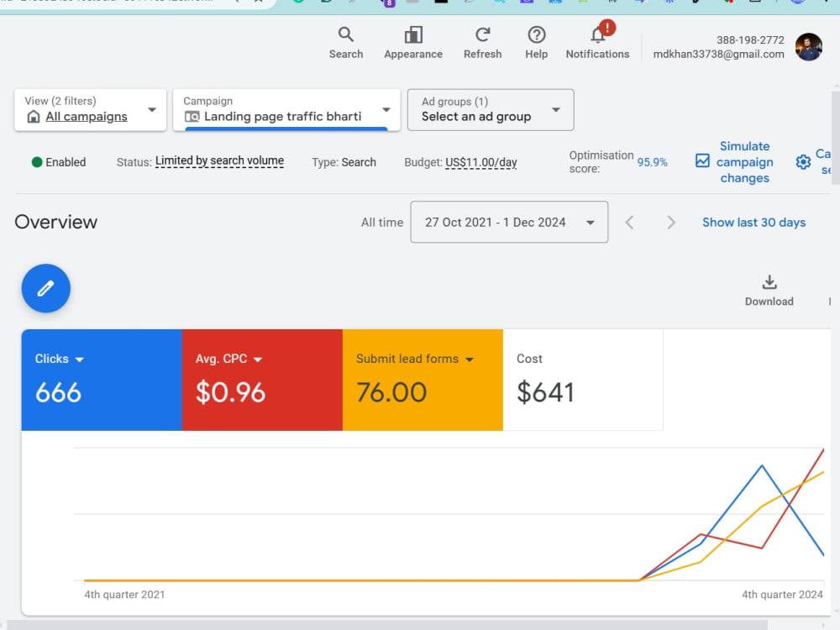840x630 pixels.
Task: Open the date range picker
Action: click(x=509, y=222)
